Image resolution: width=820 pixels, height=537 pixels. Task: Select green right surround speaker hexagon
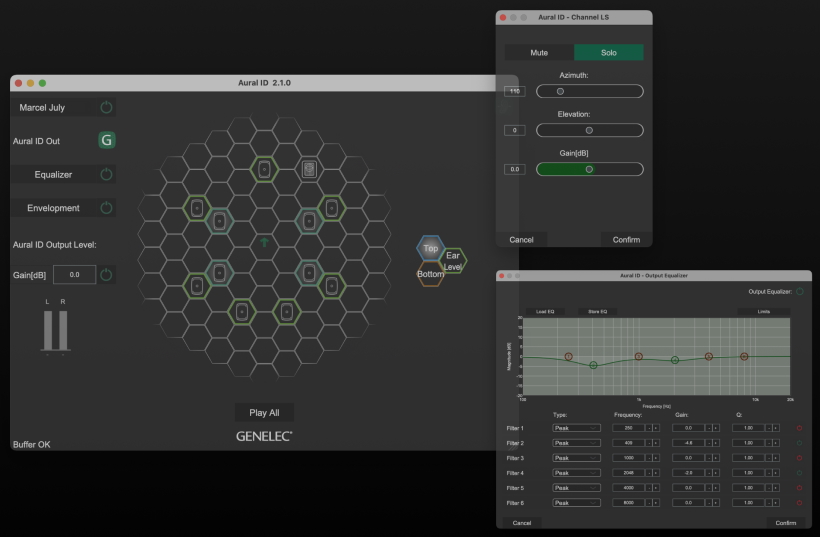pos(332,285)
